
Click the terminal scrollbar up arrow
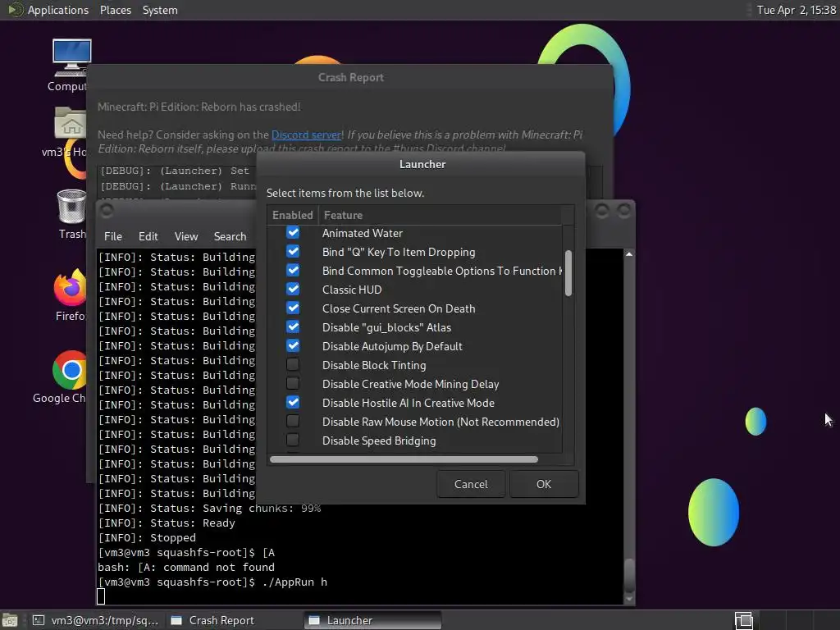629,254
